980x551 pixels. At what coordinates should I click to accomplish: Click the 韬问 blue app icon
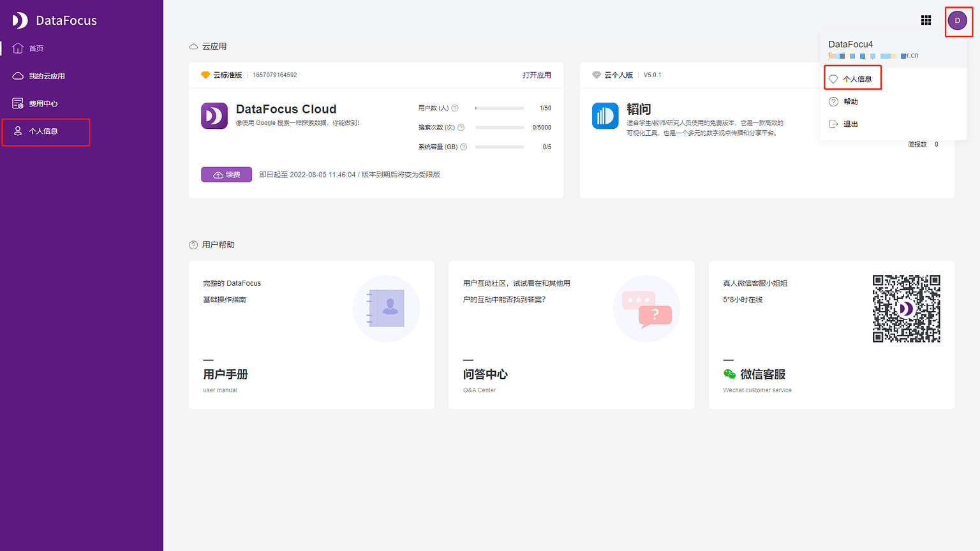pyautogui.click(x=605, y=116)
